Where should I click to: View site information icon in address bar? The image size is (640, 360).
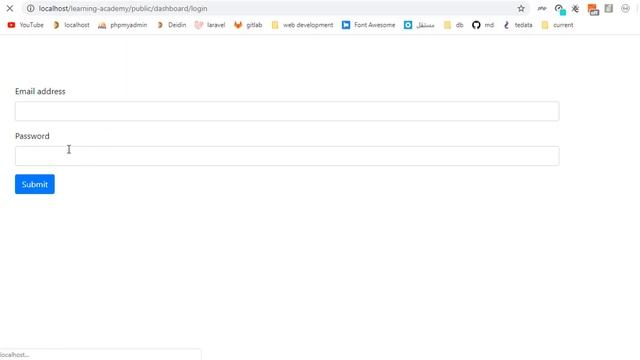point(31,8)
